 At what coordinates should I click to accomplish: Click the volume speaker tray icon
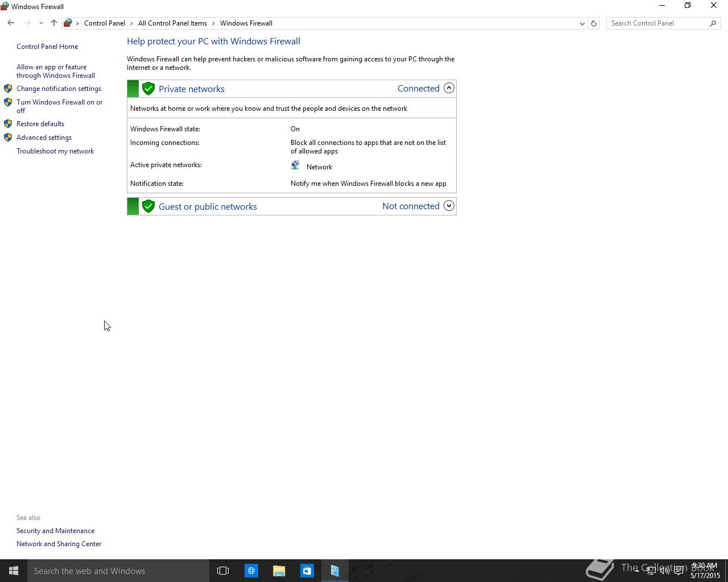[664, 571]
